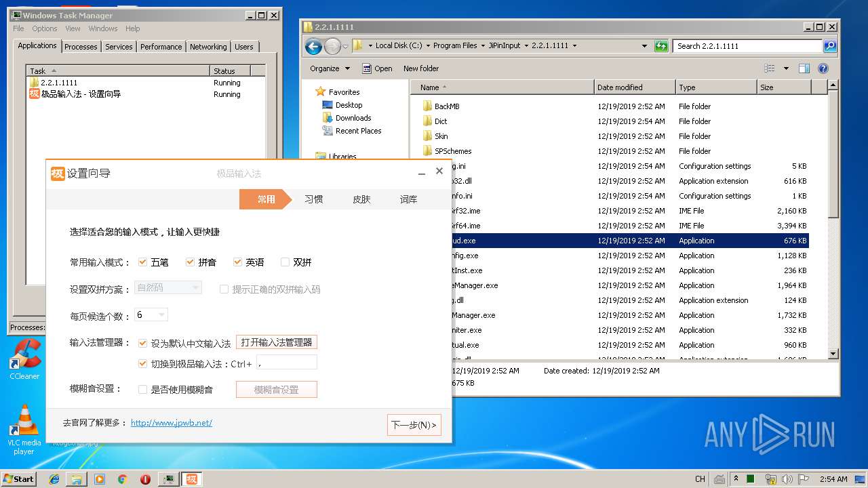Image resolution: width=868 pixels, height=488 pixels.
Task: Click Recent Places in Favorites pane
Action: click(358, 131)
